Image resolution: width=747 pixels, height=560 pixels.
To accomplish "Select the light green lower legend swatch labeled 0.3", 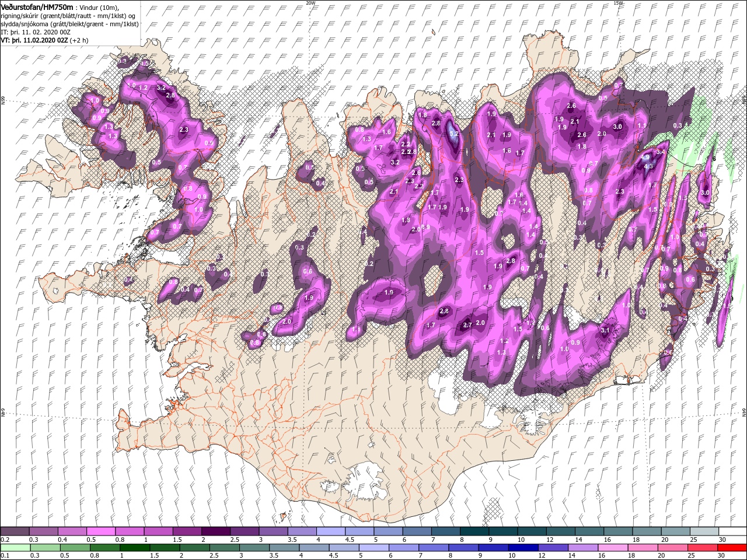I will point(44,548).
